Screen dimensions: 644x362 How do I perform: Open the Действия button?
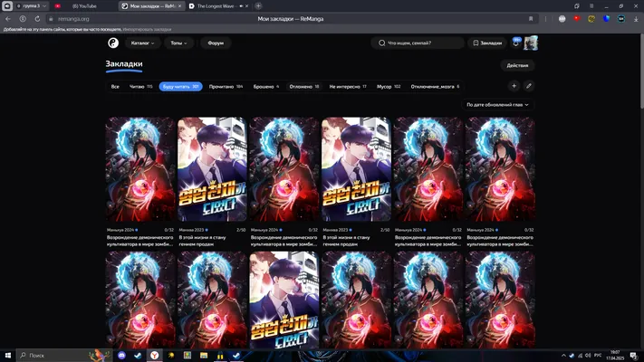517,65
